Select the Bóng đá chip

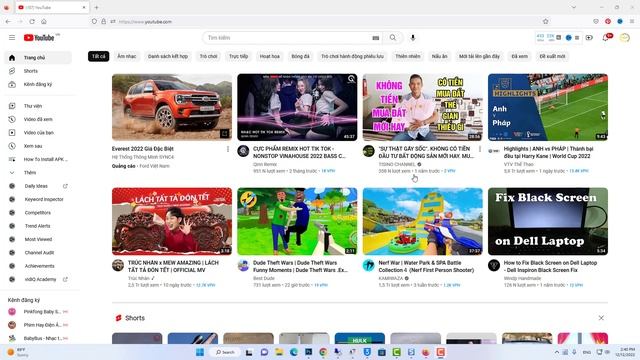point(300,56)
